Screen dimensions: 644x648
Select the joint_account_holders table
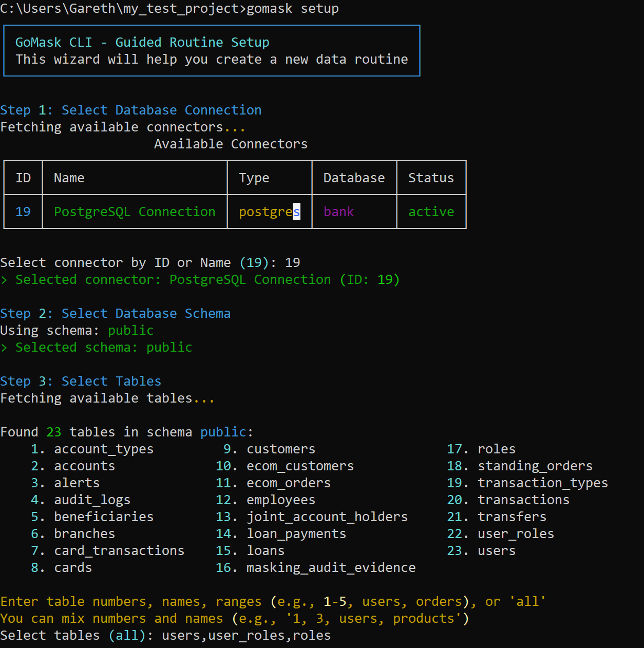(x=327, y=517)
